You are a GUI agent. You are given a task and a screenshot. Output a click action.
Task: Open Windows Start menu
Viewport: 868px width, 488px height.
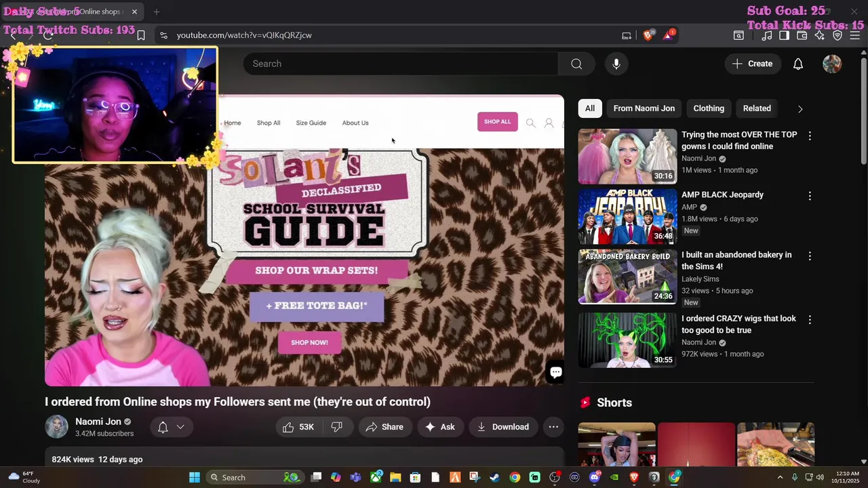click(195, 477)
